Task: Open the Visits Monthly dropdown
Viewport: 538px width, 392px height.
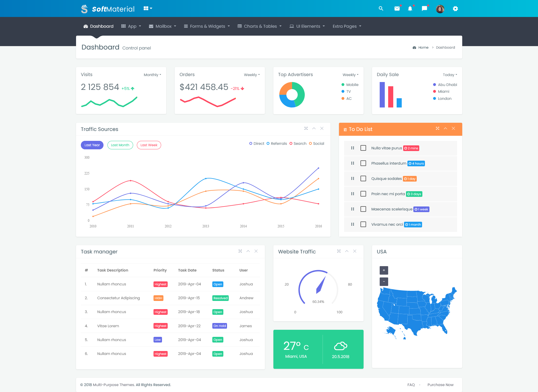Action: pyautogui.click(x=152, y=75)
